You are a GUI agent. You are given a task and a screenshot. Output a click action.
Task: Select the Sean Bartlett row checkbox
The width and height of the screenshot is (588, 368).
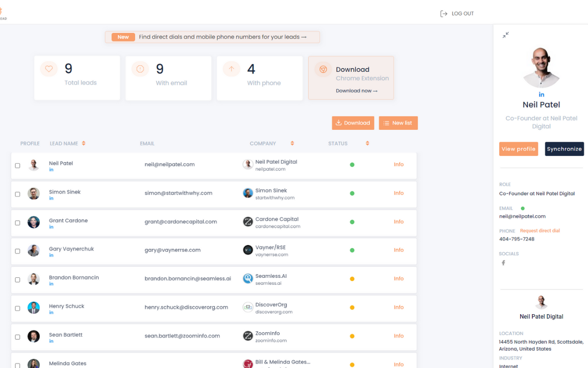pyautogui.click(x=17, y=337)
